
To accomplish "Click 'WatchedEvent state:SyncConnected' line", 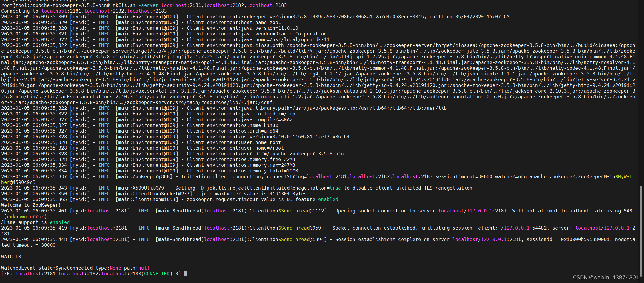I will tap(75, 268).
